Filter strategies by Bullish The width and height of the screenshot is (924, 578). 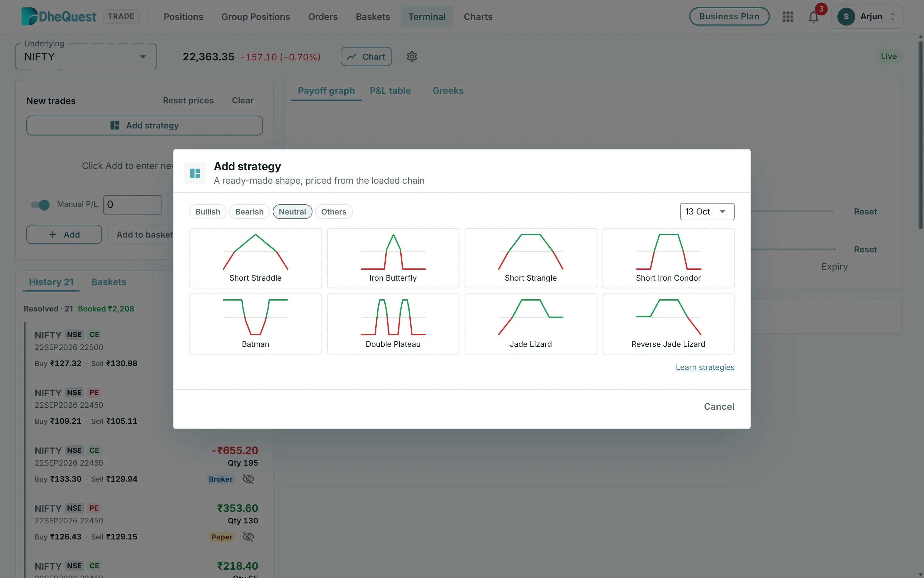208,212
